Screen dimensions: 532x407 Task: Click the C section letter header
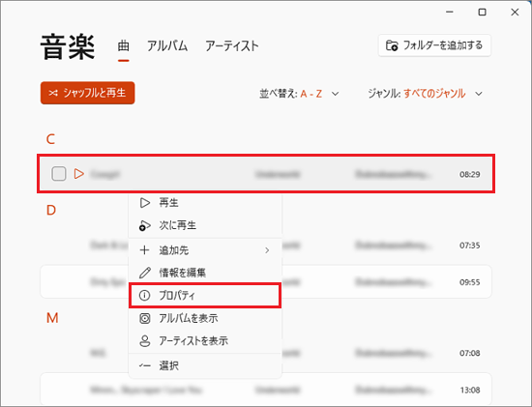click(x=50, y=139)
